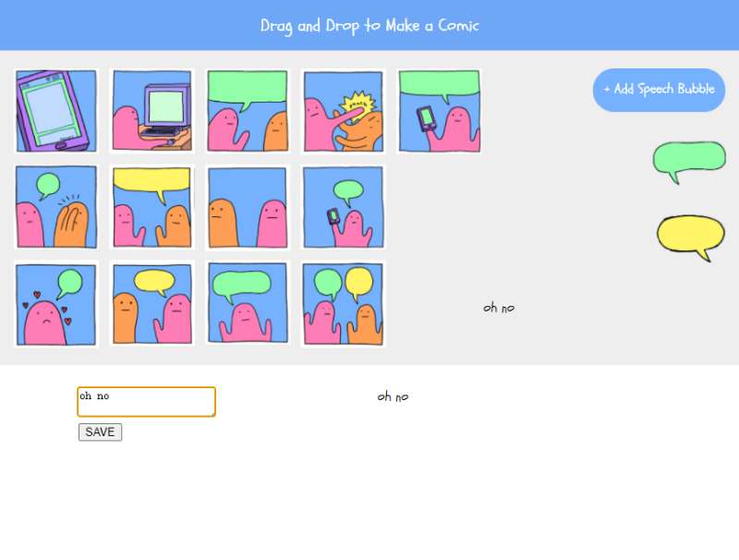Screen dimensions: 739x560
Task: Select the panel with the wide yellow bubble
Action: (x=152, y=207)
